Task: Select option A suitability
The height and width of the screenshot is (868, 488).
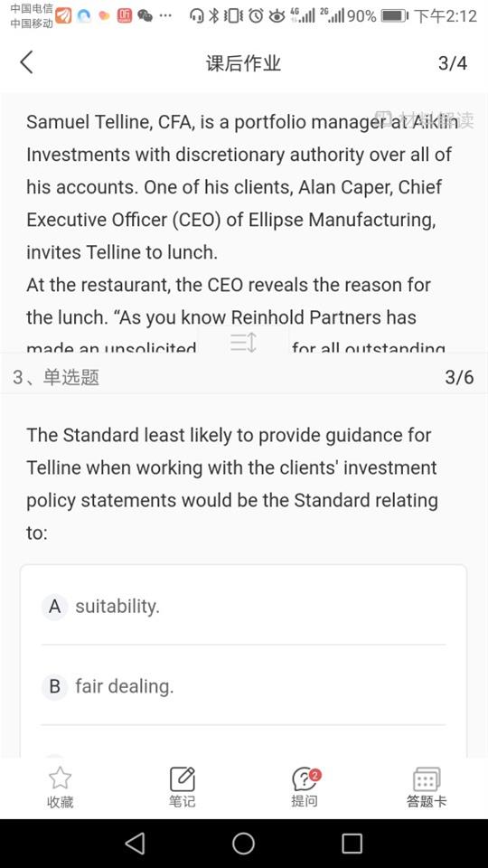Action: click(x=243, y=606)
